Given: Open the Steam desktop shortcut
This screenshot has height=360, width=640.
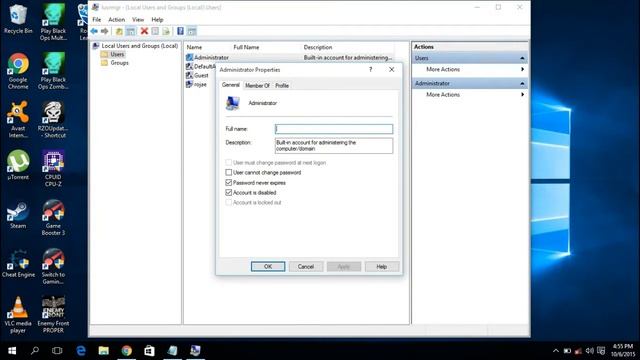Looking at the screenshot, I should [x=18, y=215].
